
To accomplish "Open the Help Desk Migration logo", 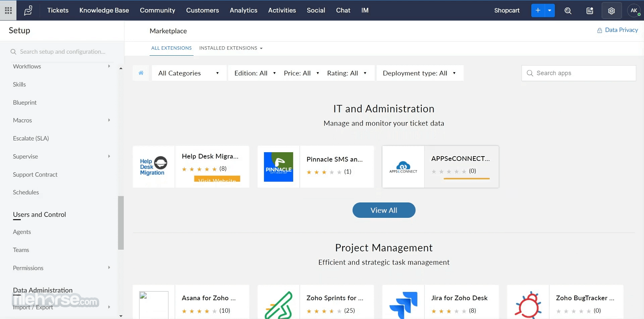I will 154,167.
